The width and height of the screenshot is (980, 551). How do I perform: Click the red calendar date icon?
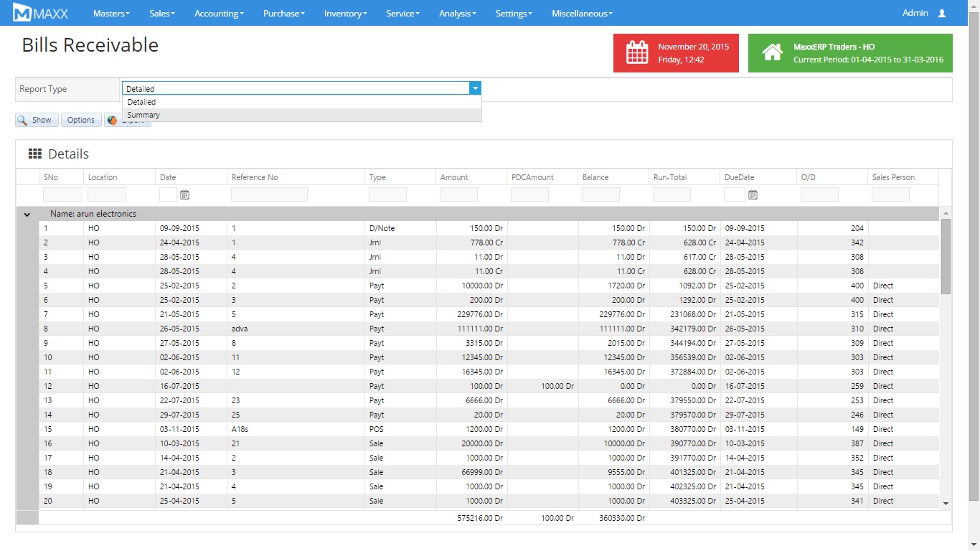pyautogui.click(x=637, y=53)
